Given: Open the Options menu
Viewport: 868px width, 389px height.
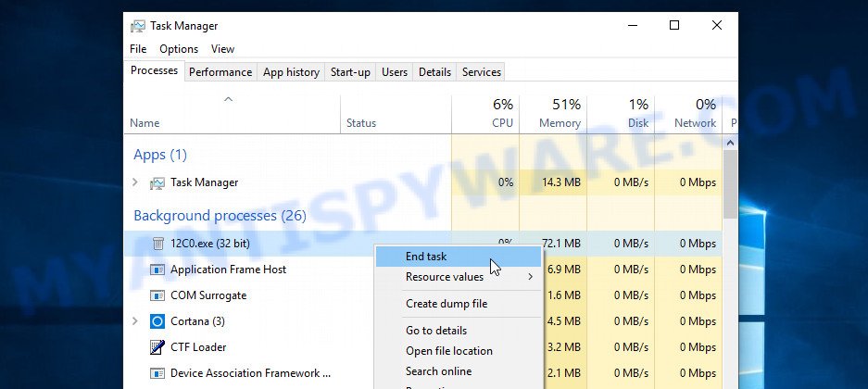Looking at the screenshot, I should point(179,49).
